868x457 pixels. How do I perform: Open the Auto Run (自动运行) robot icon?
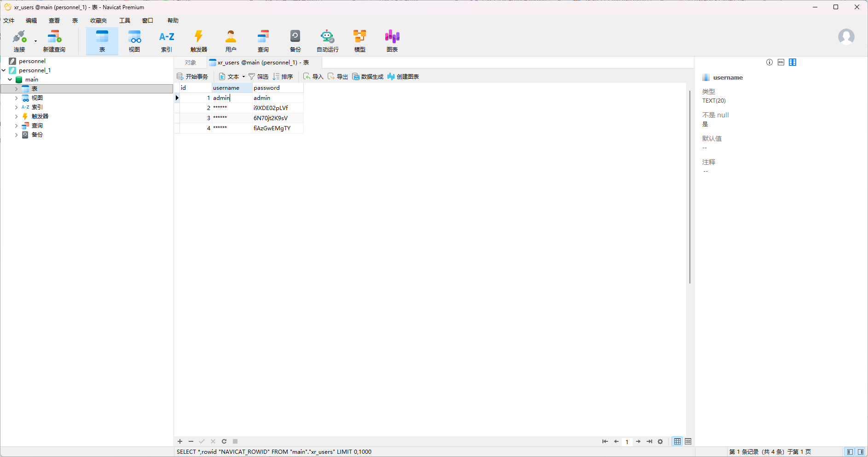(x=327, y=40)
